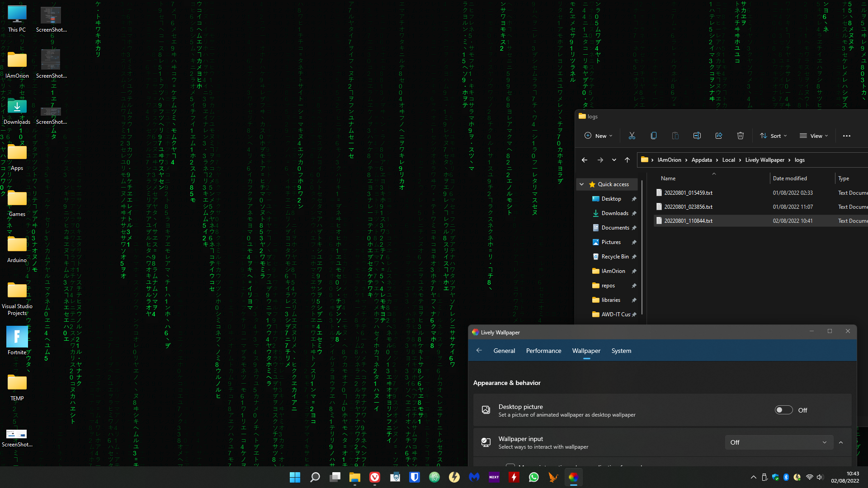This screenshot has height=488, width=868.
Task: Switch to the Performance tab in Lively Wallpaper
Action: tap(543, 351)
